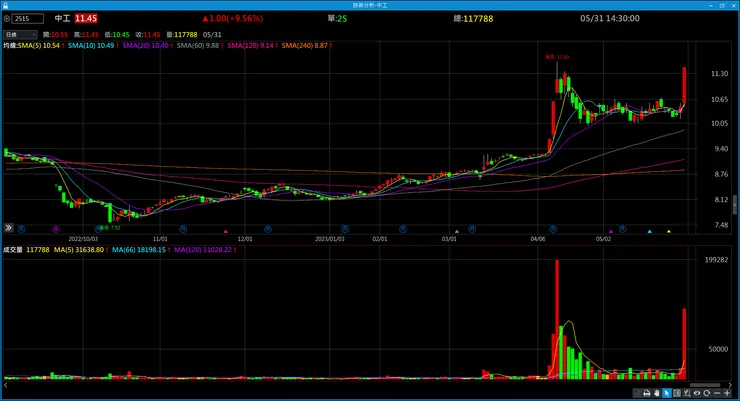
Task: Click the round icon left of 2515 field
Action: point(7,18)
